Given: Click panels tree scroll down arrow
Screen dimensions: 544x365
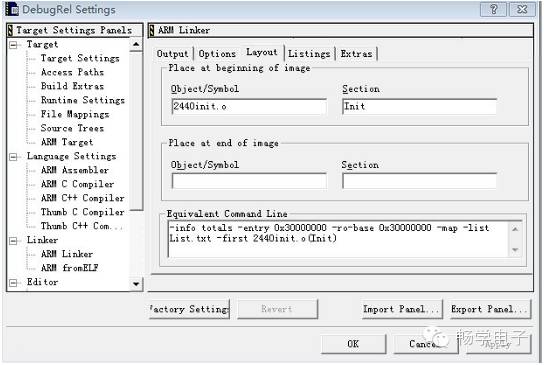Looking at the screenshot, I should (x=136, y=284).
